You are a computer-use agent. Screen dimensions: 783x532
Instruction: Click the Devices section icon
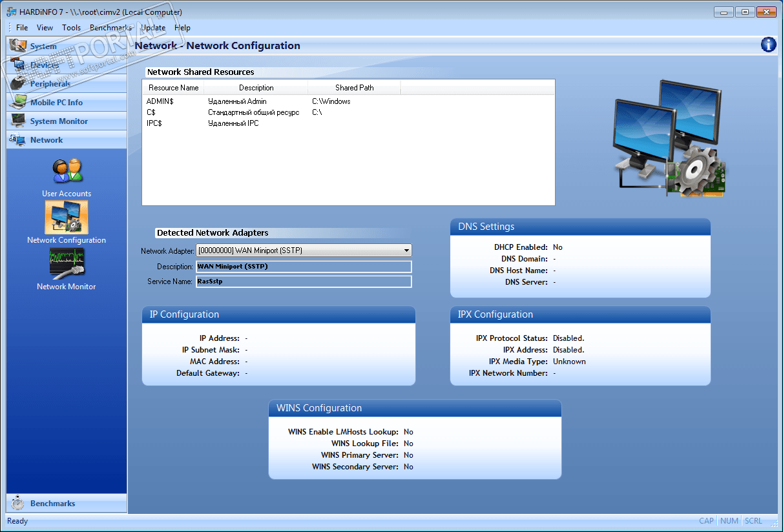(18, 65)
